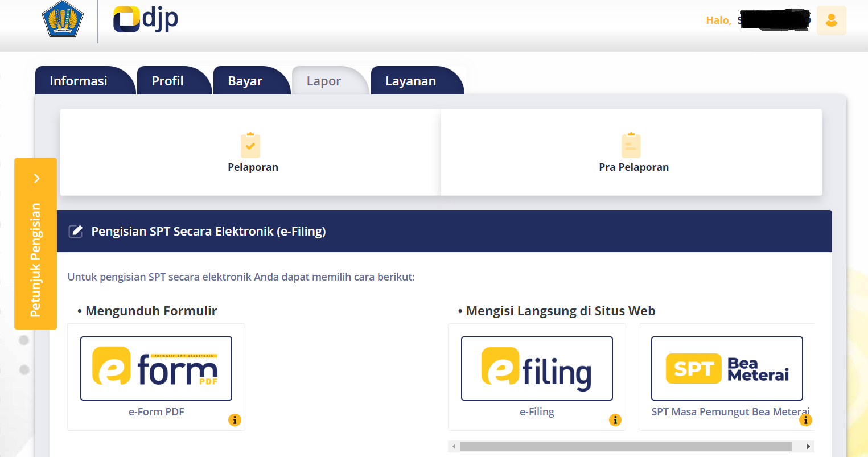Click the SPT Masa Pemungut Bea Meterai link
868x457 pixels.
pyautogui.click(x=730, y=412)
